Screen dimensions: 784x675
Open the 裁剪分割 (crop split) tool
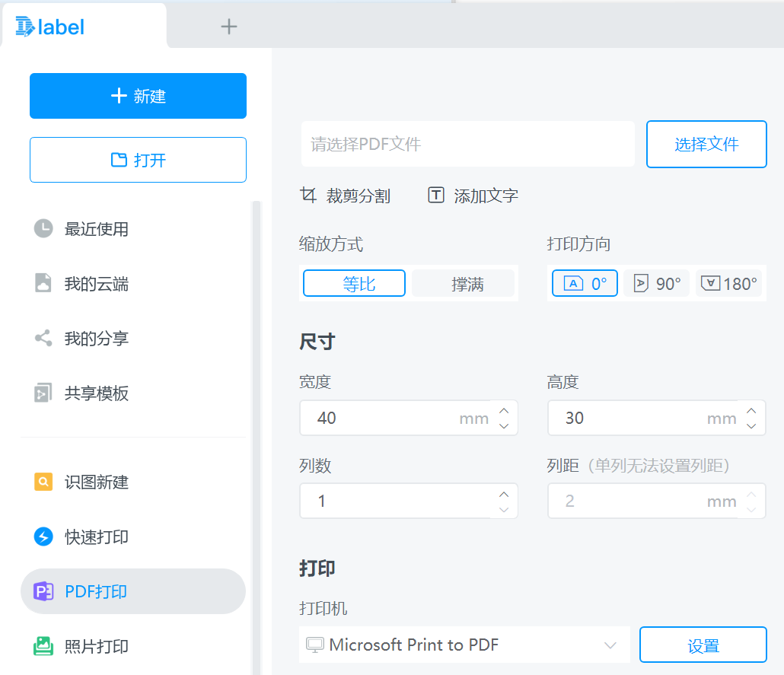pyautogui.click(x=346, y=195)
